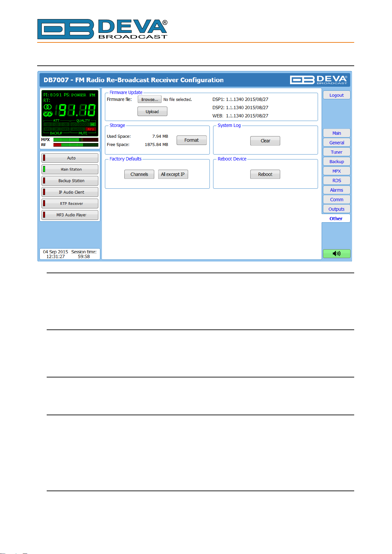Click the DEVA logo in configuration title bar
The width and height of the screenshot is (392, 554).
[318, 80]
